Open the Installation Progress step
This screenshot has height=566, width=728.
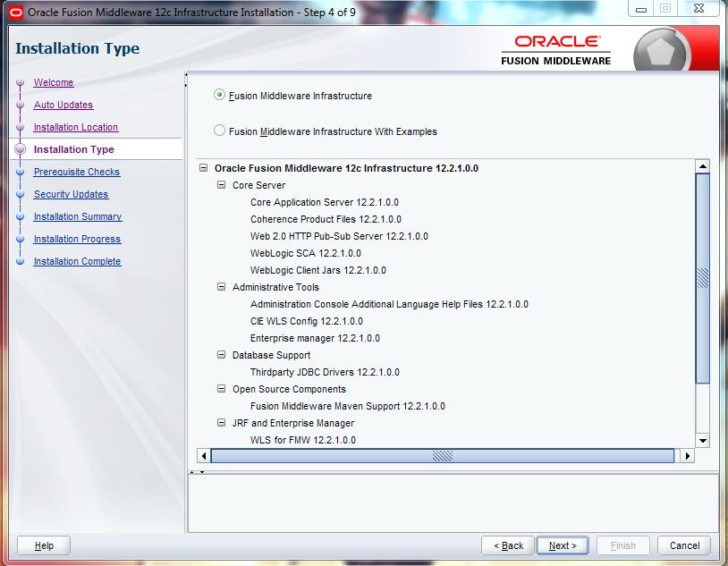(x=77, y=239)
